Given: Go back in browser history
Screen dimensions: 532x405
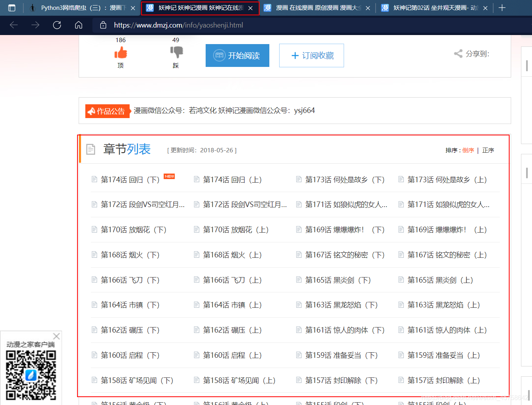Looking at the screenshot, I should [x=14, y=25].
